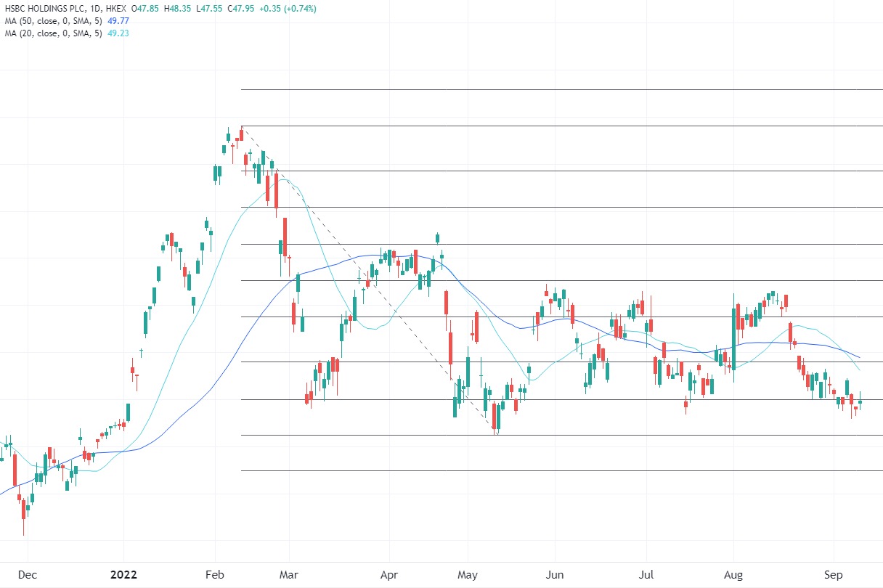Click the Dec label on time axis

point(27,574)
